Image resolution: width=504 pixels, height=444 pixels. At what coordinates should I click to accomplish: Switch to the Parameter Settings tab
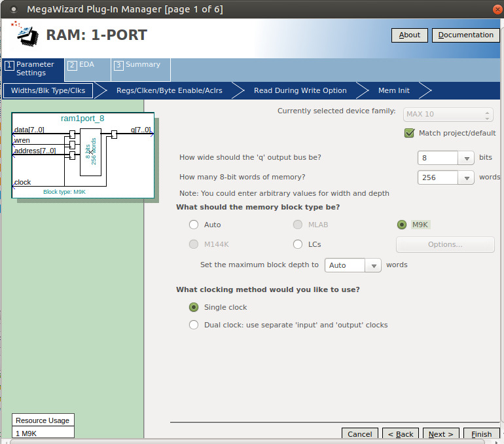pos(33,69)
